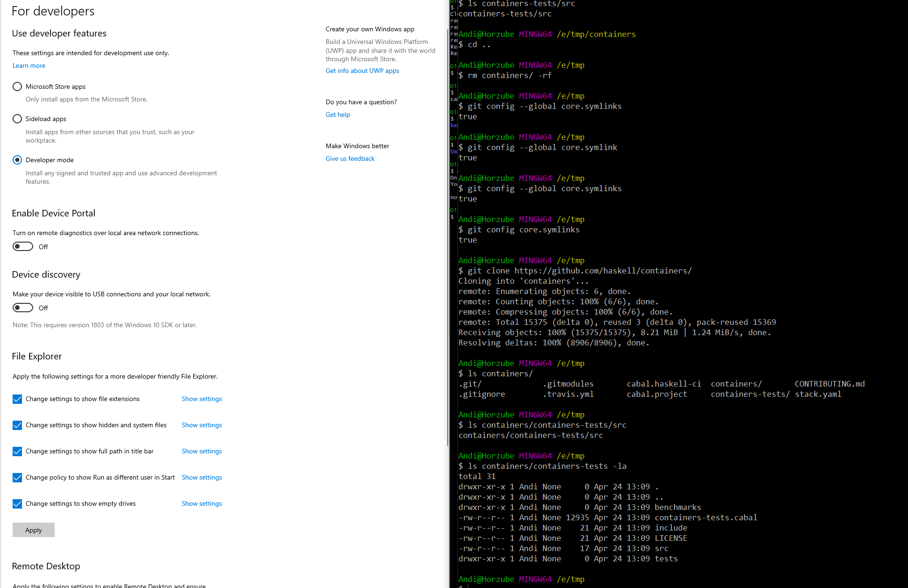The width and height of the screenshot is (908, 588).
Task: Uncheck "Change settings to show empty drives"
Action: (17, 504)
